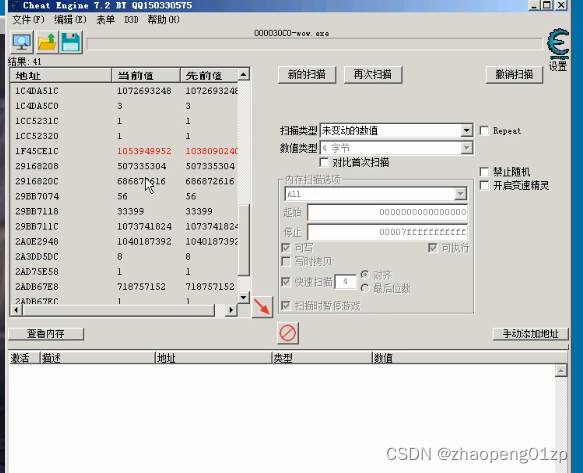The image size is (583, 473).
Task: Toggle the Repeat checkbox
Action: coord(484,131)
